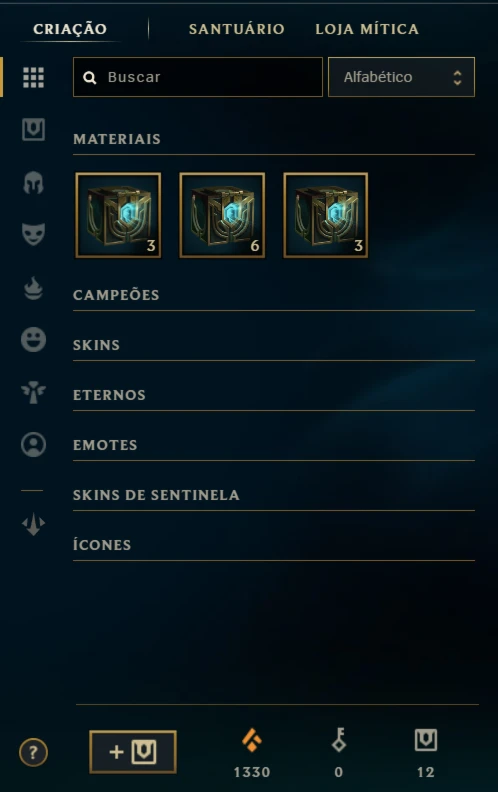Expand the Skins de Sentinela section

point(274,495)
